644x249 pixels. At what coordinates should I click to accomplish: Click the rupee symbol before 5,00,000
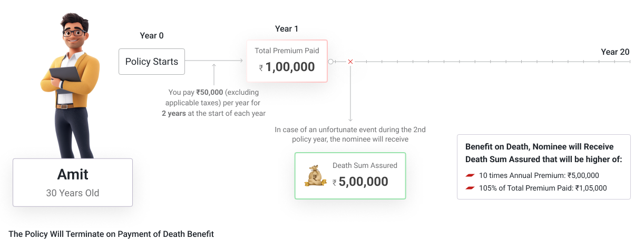[335, 183]
